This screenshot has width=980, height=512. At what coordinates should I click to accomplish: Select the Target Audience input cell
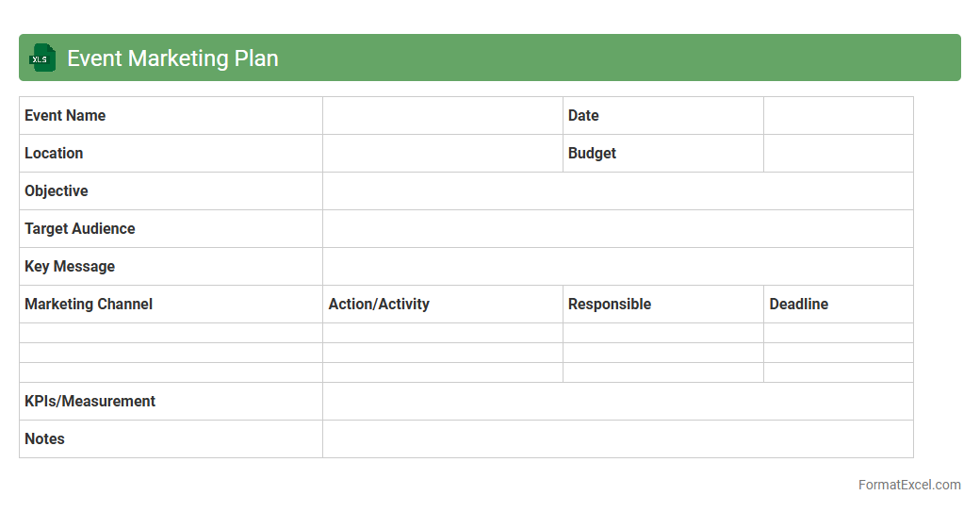click(617, 229)
